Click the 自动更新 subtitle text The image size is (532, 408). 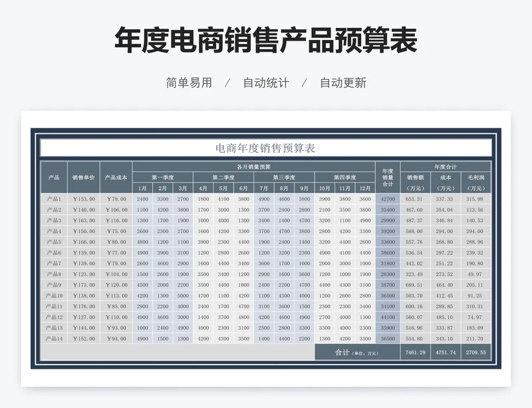tap(343, 83)
